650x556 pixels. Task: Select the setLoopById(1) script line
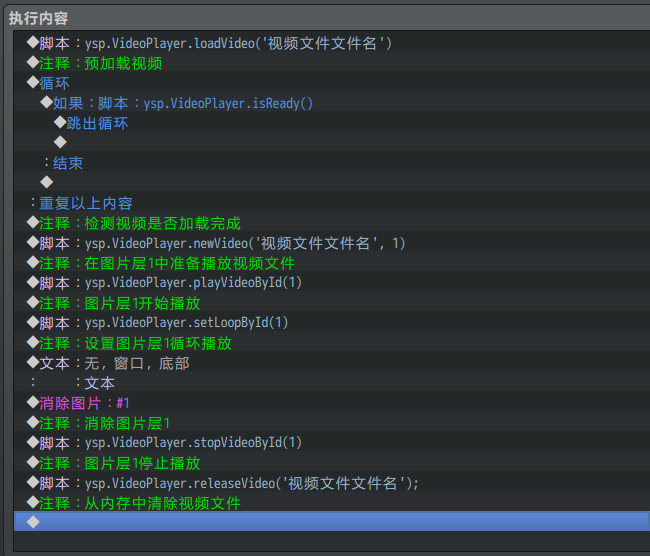[332, 323]
